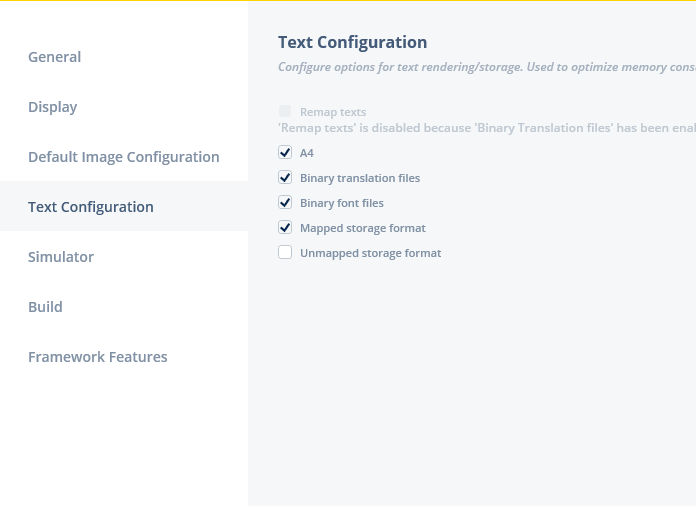The height and width of the screenshot is (506, 696).
Task: Click the 'Binary font files' label text
Action: pos(342,203)
